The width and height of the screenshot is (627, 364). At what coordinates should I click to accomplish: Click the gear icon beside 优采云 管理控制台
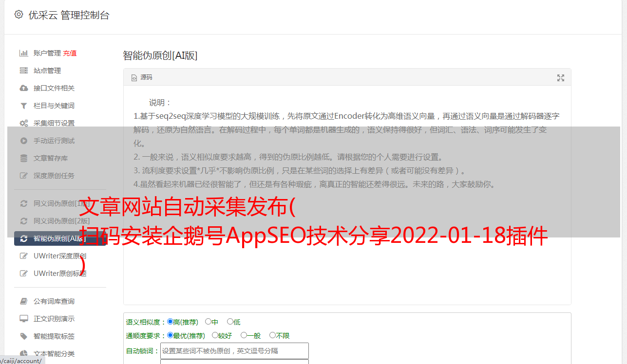19,15
